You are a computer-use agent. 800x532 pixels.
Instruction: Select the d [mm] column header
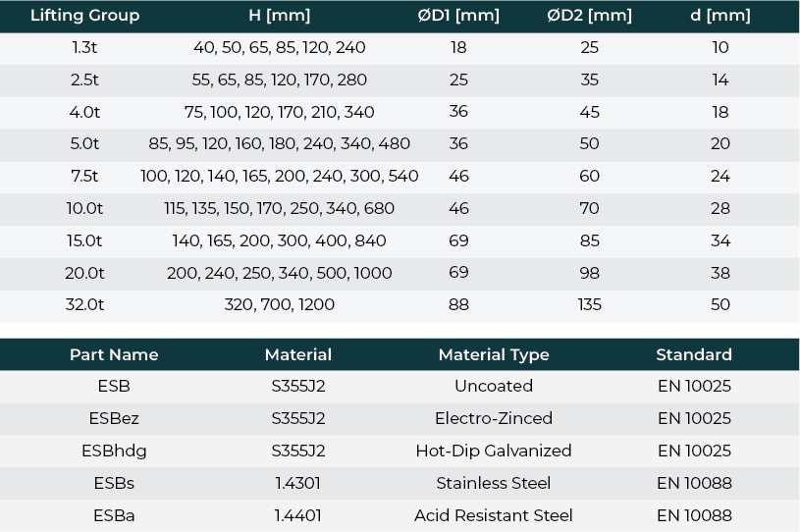tap(720, 16)
